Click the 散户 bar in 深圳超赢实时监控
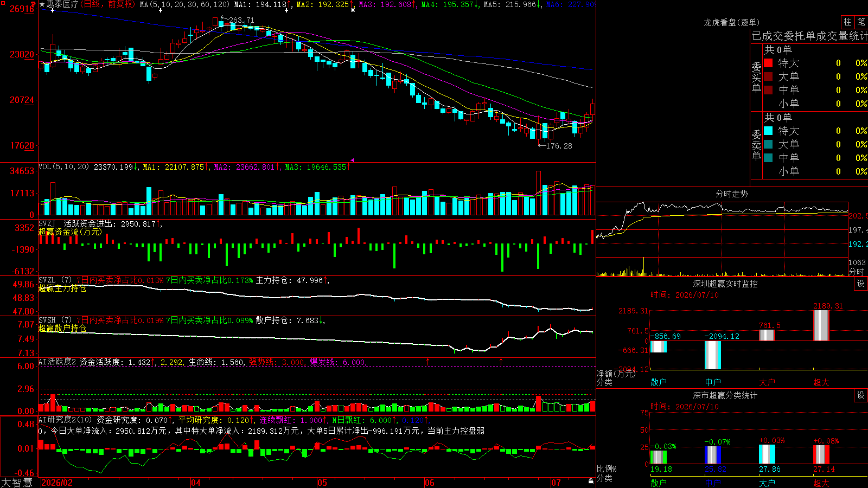Screen dimensions: 868x488 click(x=659, y=346)
